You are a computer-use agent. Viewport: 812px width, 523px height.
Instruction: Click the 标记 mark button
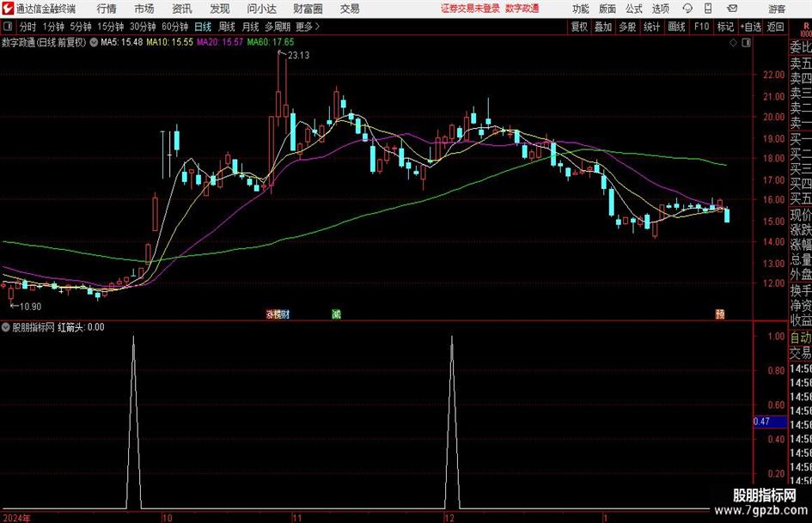coord(725,27)
